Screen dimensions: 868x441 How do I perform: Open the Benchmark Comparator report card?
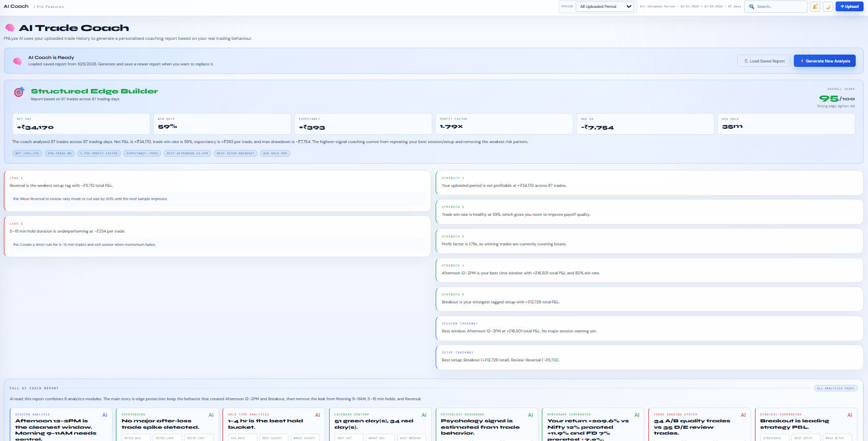coord(593,425)
